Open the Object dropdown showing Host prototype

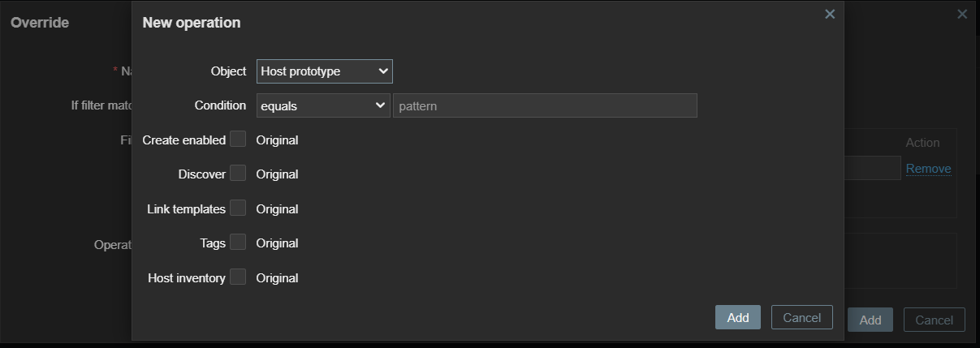coord(324,71)
